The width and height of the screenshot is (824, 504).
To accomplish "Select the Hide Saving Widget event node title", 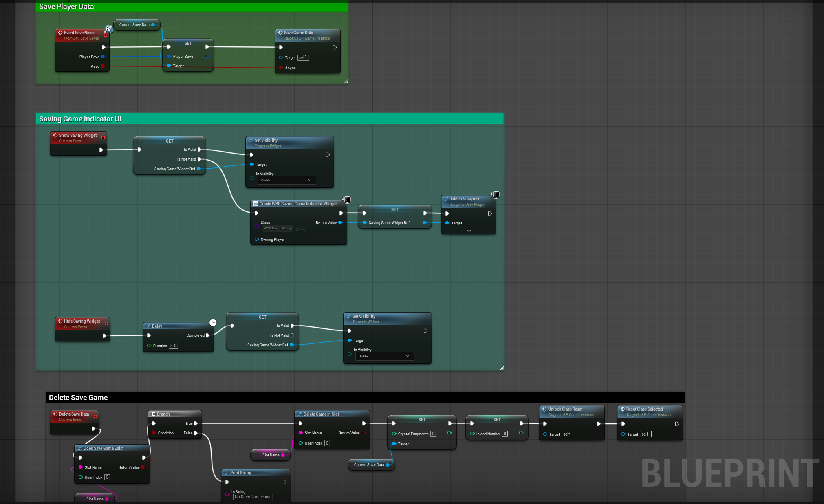I will click(82, 321).
